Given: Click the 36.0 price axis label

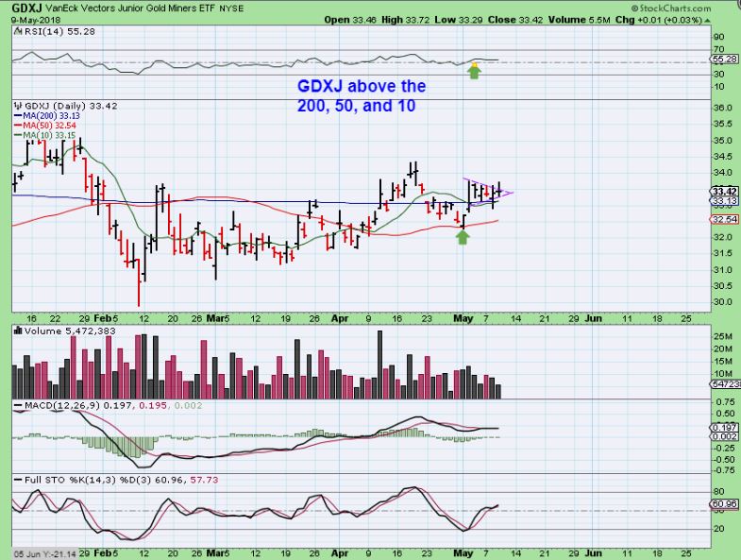Looking at the screenshot, I should point(722,108).
